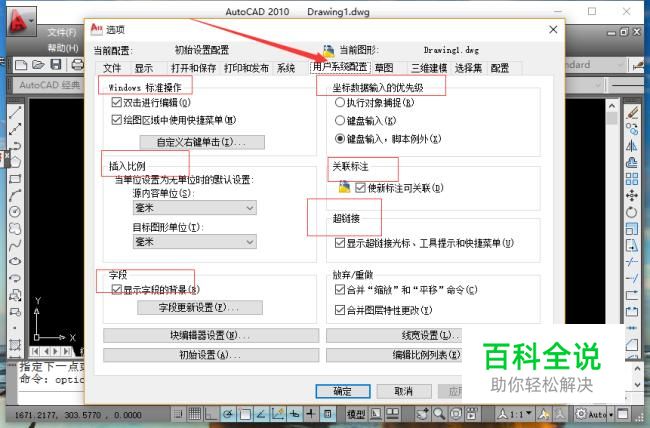
Task: Select the Construction line tool
Action: pyautogui.click(x=15, y=129)
